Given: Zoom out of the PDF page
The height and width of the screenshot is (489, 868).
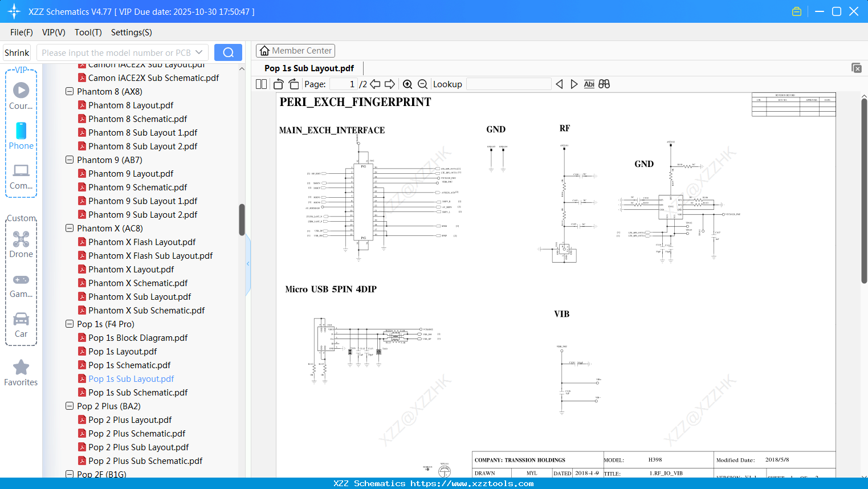Looking at the screenshot, I should [x=422, y=84].
